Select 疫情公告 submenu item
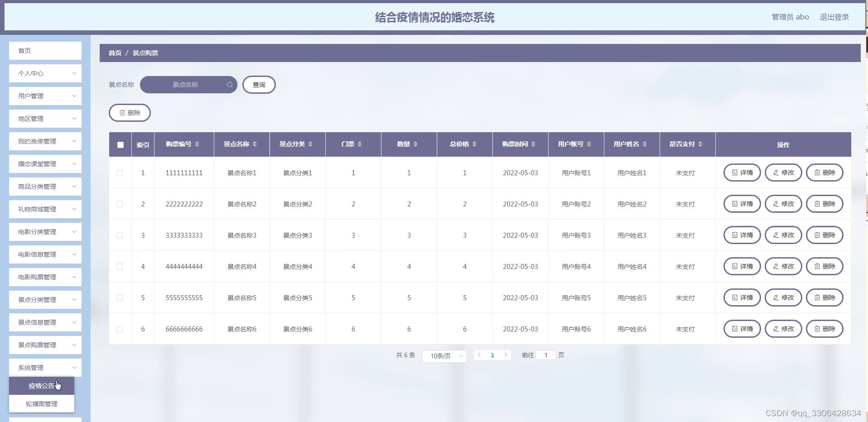Viewport: 868px width, 422px height. pos(42,386)
